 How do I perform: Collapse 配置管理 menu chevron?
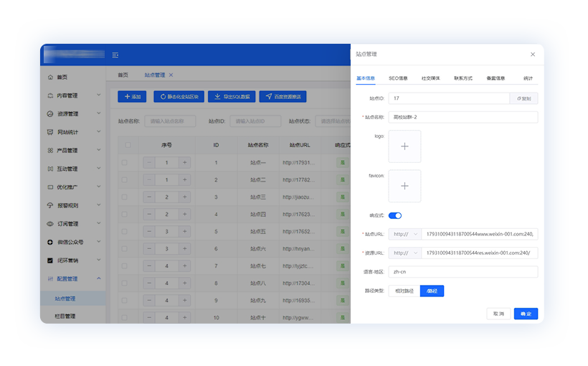point(99,278)
